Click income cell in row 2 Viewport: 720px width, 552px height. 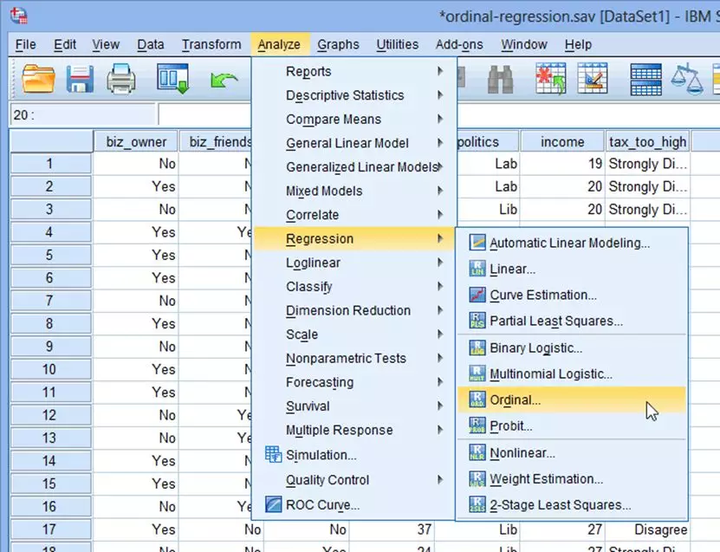point(562,186)
